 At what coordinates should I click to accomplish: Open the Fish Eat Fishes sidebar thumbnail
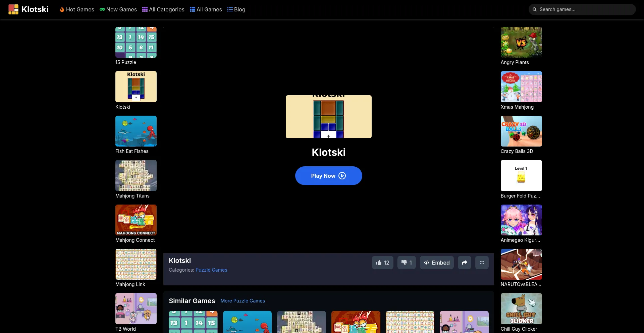tap(136, 131)
